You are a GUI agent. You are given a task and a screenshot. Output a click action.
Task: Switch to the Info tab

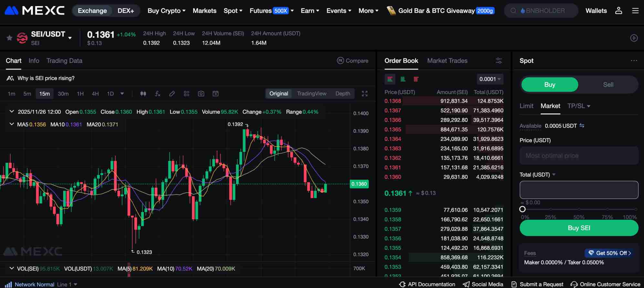(x=34, y=61)
